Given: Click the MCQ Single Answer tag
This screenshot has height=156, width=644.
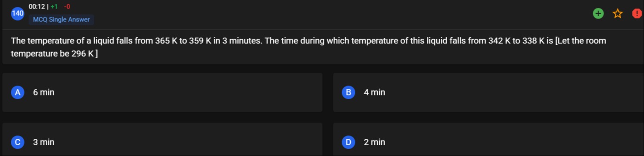Looking at the screenshot, I should 61,19.
